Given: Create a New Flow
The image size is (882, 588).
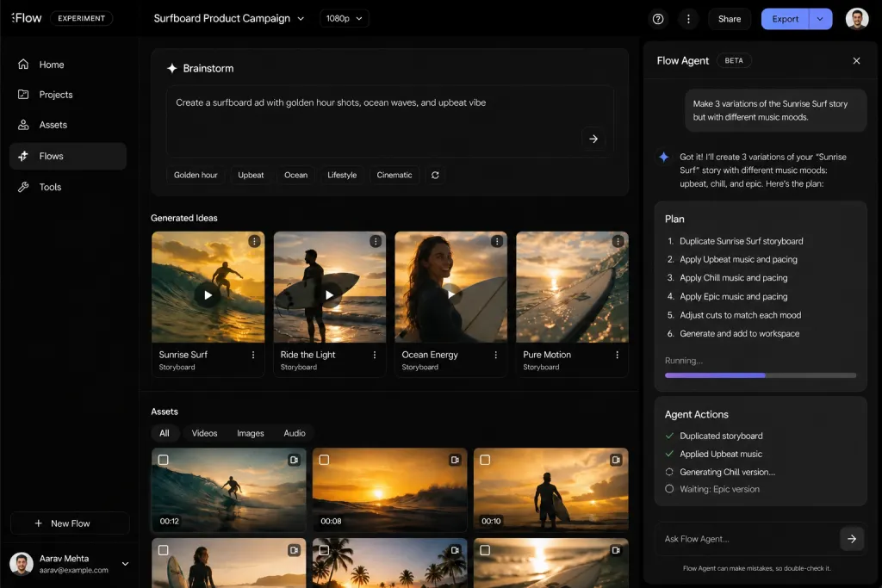Looking at the screenshot, I should point(70,523).
